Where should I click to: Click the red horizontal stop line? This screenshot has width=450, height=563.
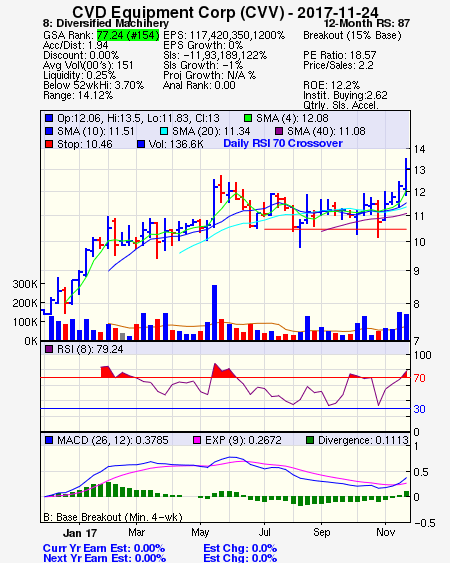click(x=335, y=229)
